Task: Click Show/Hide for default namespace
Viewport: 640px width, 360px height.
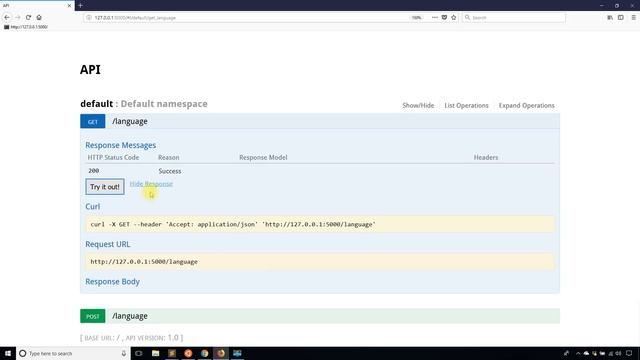Action: pos(418,105)
